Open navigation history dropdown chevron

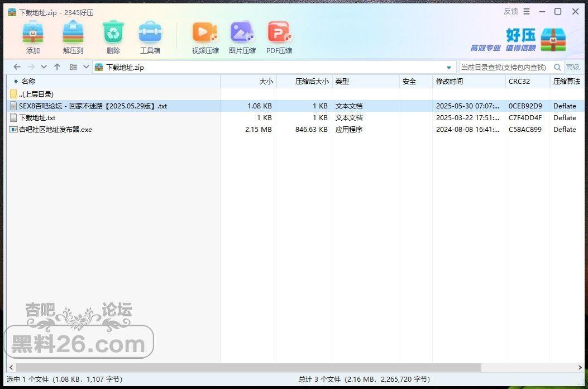click(x=44, y=67)
